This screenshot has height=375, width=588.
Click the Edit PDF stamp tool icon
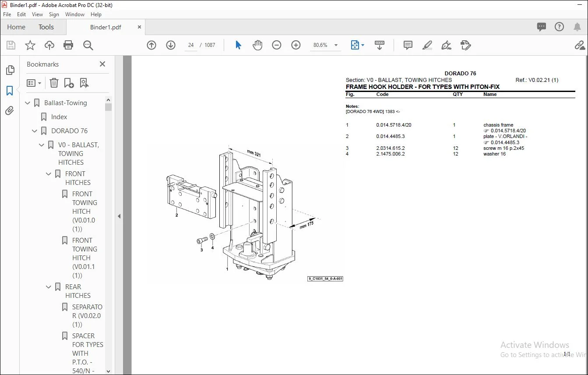465,45
